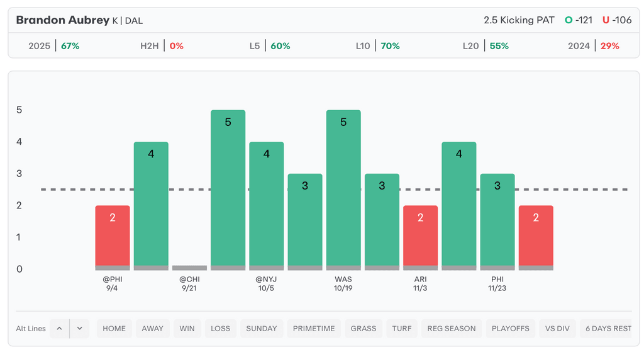Open the L10 70% hit rate stat
Image resolution: width=644 pixels, height=352 pixels.
[377, 46]
